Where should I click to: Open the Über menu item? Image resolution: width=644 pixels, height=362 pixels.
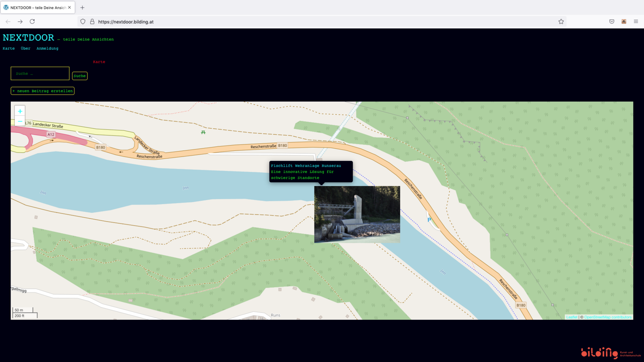pos(25,48)
